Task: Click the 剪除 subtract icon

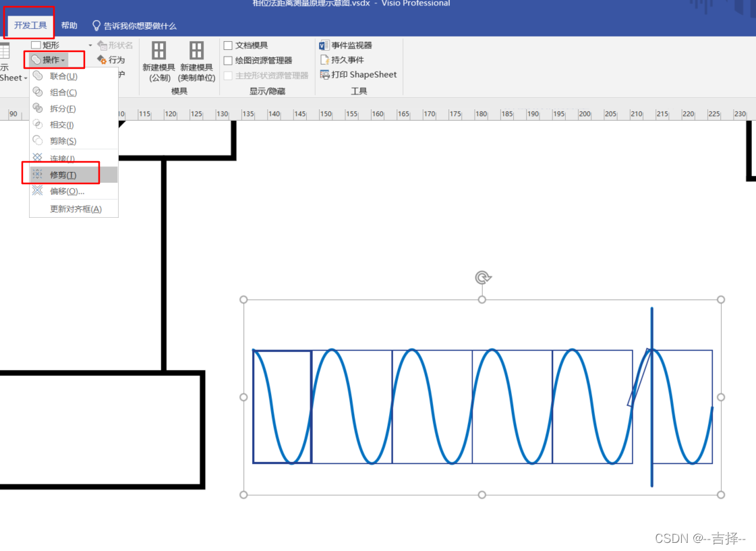Action: (38, 140)
